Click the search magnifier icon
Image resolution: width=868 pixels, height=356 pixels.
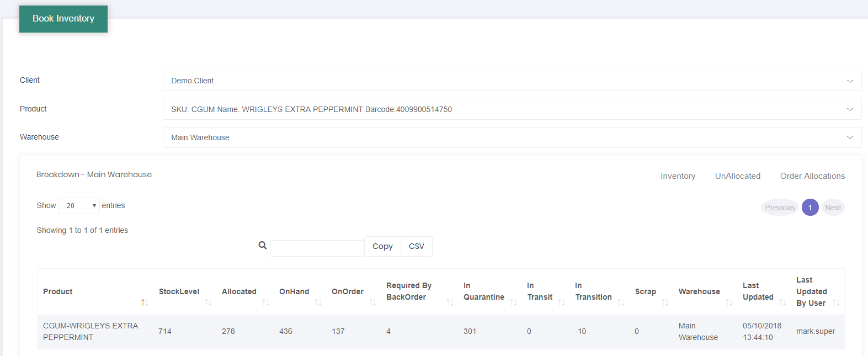click(263, 245)
